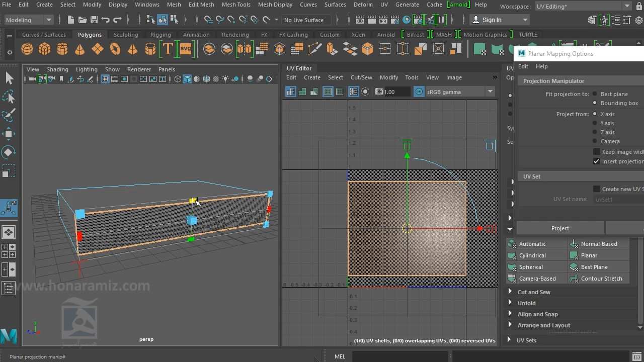This screenshot has height=362, width=644.
Task: Open the Mesh Tools menu
Action: coord(236,5)
